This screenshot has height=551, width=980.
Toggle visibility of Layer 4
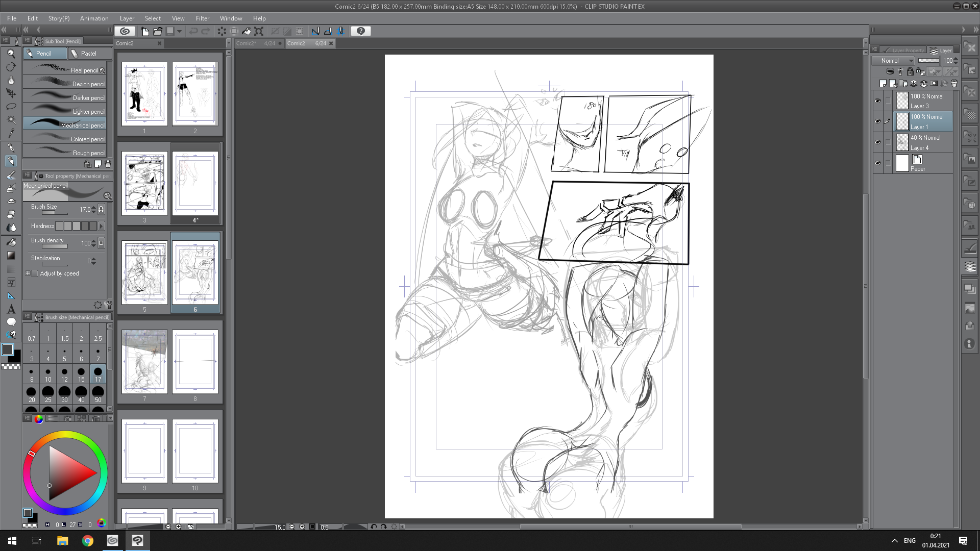pyautogui.click(x=877, y=142)
